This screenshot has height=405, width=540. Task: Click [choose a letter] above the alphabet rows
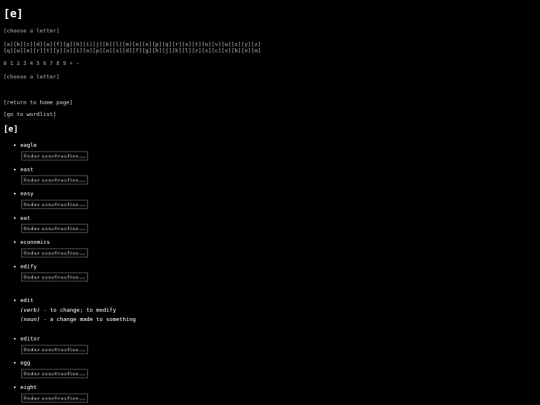click(x=31, y=31)
